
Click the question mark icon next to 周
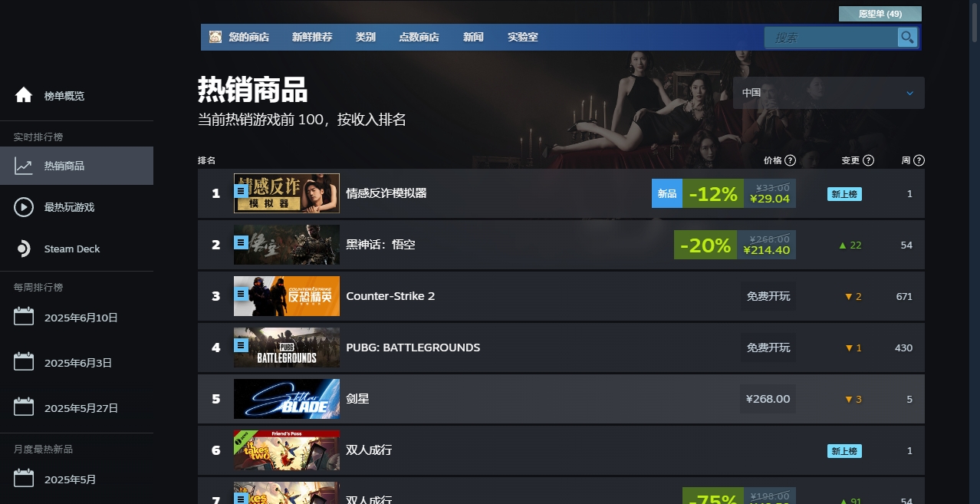919,160
